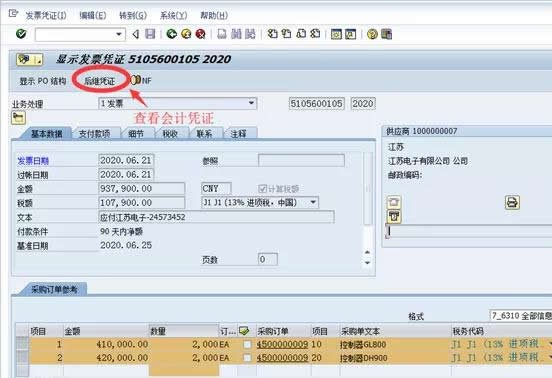Screen dimensions: 552x378
Task: Open the 业务处理 '1 发票' dropdown
Action: coord(251,103)
